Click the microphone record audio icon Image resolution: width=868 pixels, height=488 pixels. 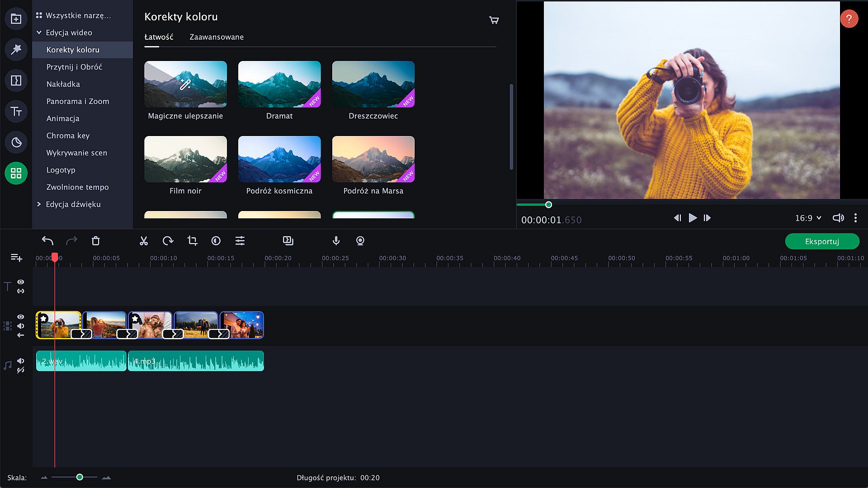pyautogui.click(x=336, y=241)
